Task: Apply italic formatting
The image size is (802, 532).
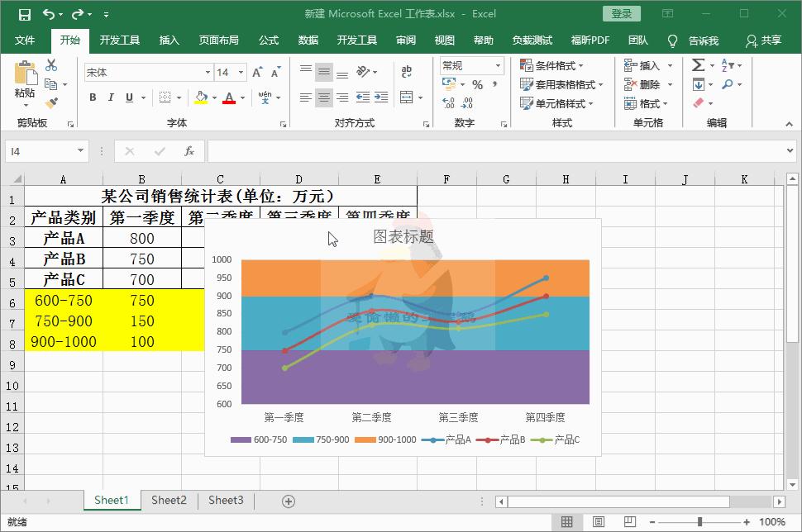Action: [111, 97]
